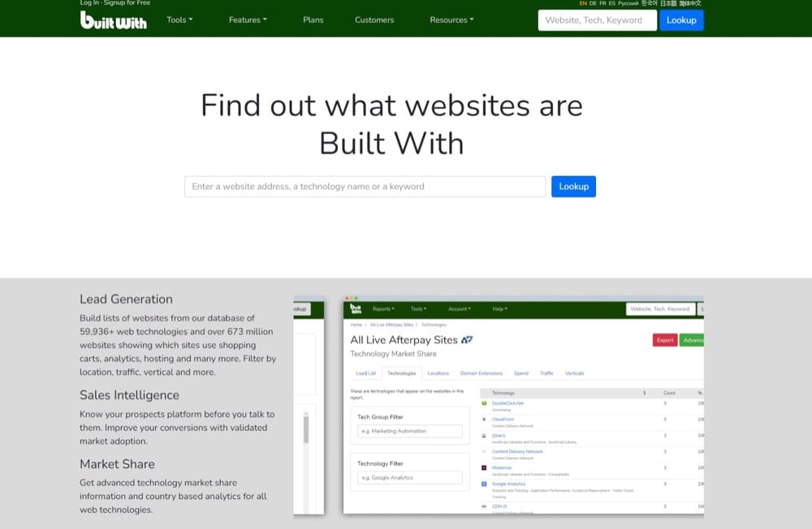Click the Sales Intelligence heading
812x529 pixels.
129,395
